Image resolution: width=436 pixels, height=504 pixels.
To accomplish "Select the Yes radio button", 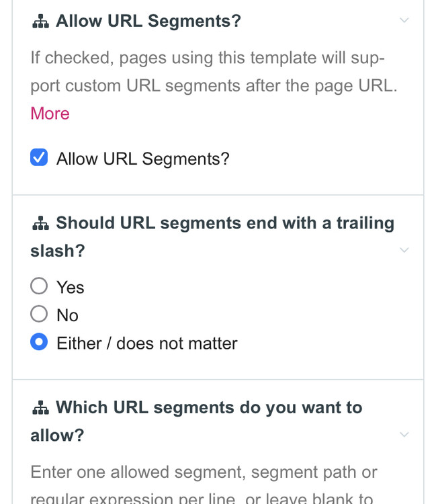I will (39, 286).
